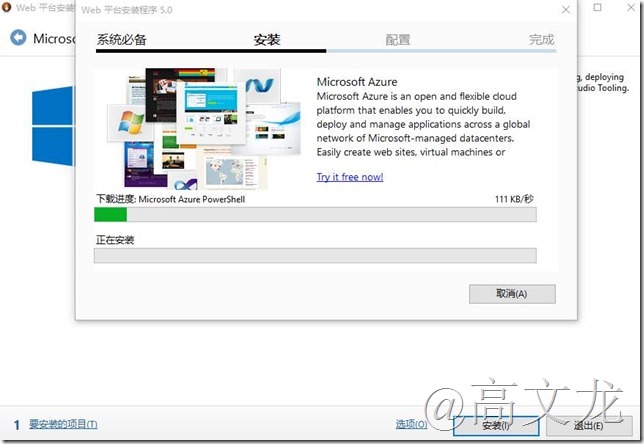This screenshot has width=644, height=444.
Task: Close the Web 平台安装程序 5.0 dialog
Action: click(x=566, y=9)
